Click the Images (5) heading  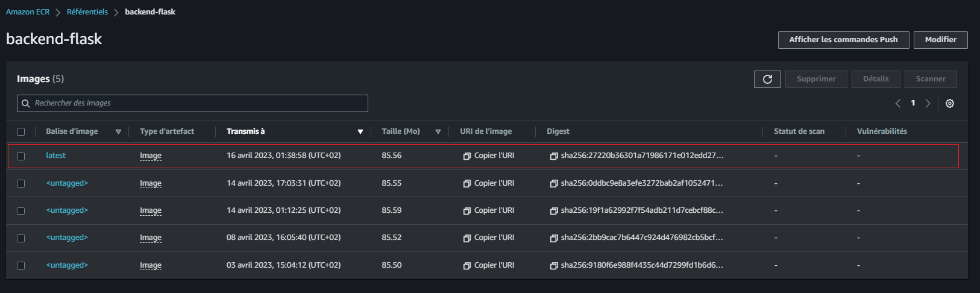pyautogui.click(x=40, y=79)
